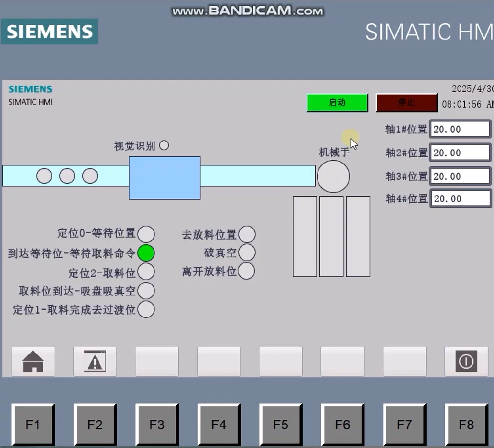
Task: Click the 轴1#位置 value field
Action: 460,129
